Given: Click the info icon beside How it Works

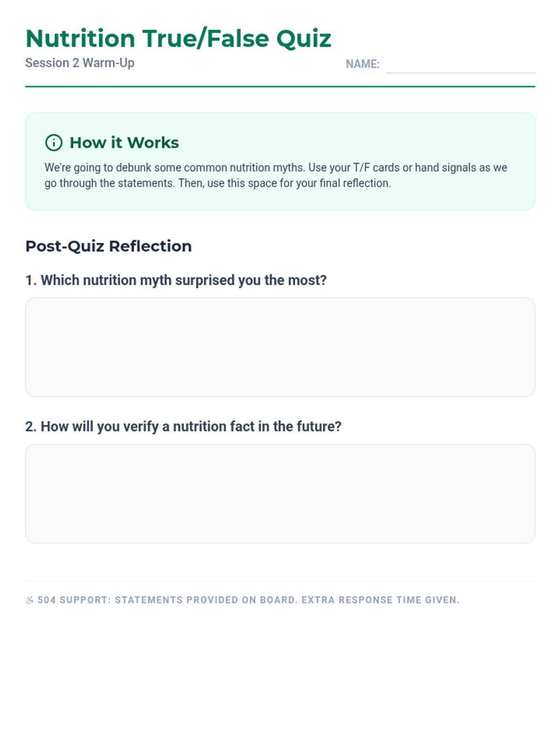Looking at the screenshot, I should [x=54, y=142].
